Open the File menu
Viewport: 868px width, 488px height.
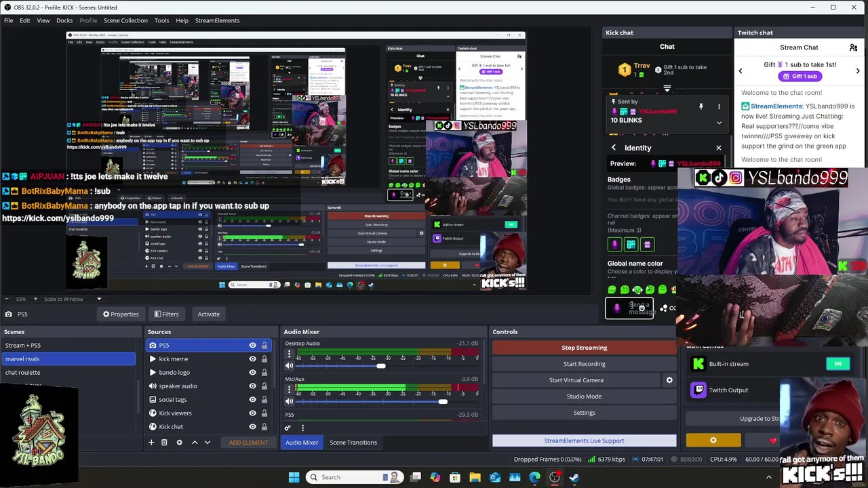click(x=8, y=20)
